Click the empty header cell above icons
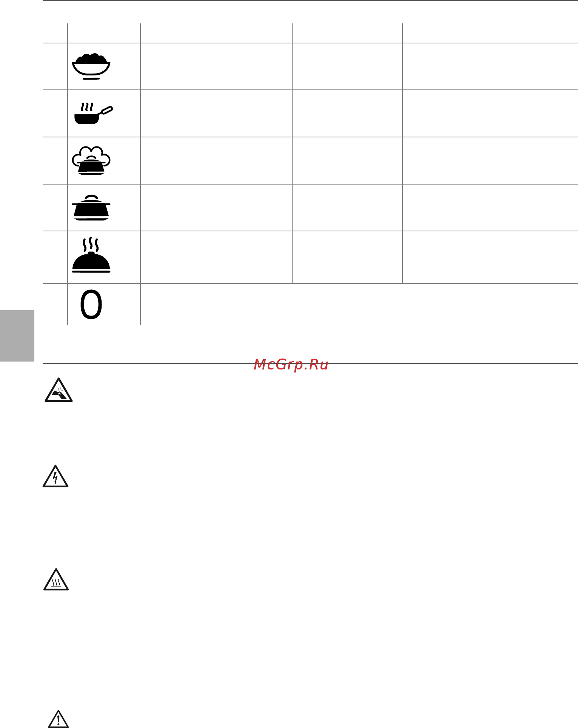 click(x=104, y=33)
